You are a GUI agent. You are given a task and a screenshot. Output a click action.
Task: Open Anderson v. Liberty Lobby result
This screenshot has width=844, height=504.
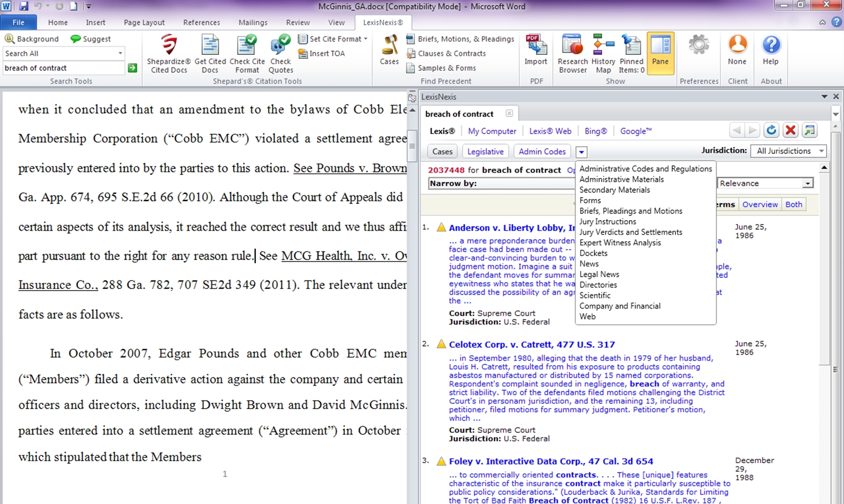[x=512, y=228]
